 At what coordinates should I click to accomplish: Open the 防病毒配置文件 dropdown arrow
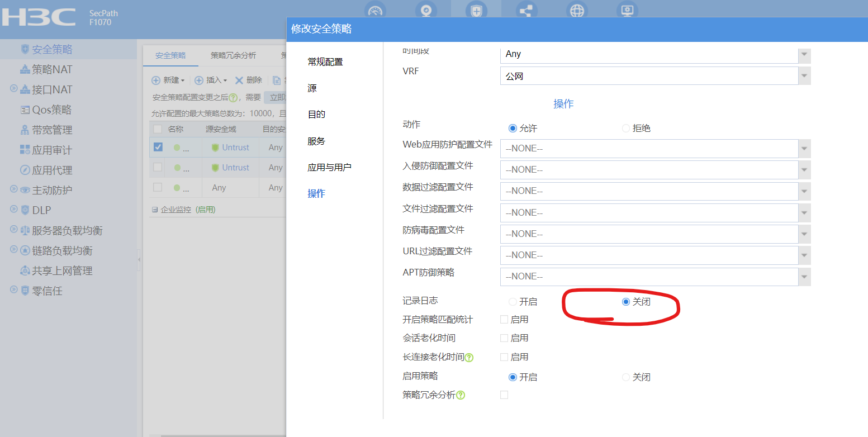pyautogui.click(x=804, y=234)
